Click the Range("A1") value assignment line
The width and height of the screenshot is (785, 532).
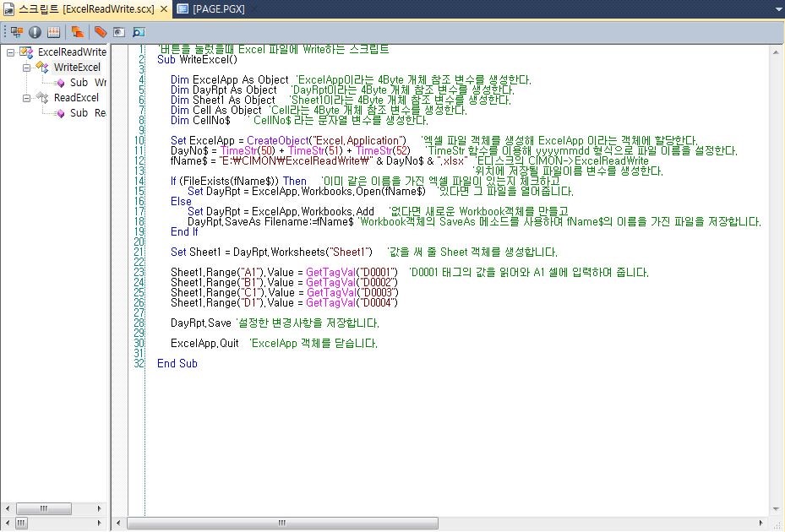click(284, 272)
